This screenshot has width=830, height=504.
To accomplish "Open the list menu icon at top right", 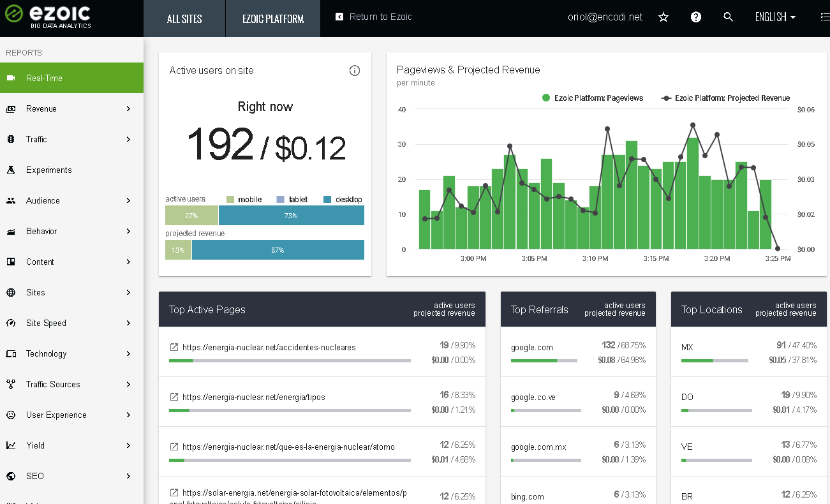I will tap(825, 17).
